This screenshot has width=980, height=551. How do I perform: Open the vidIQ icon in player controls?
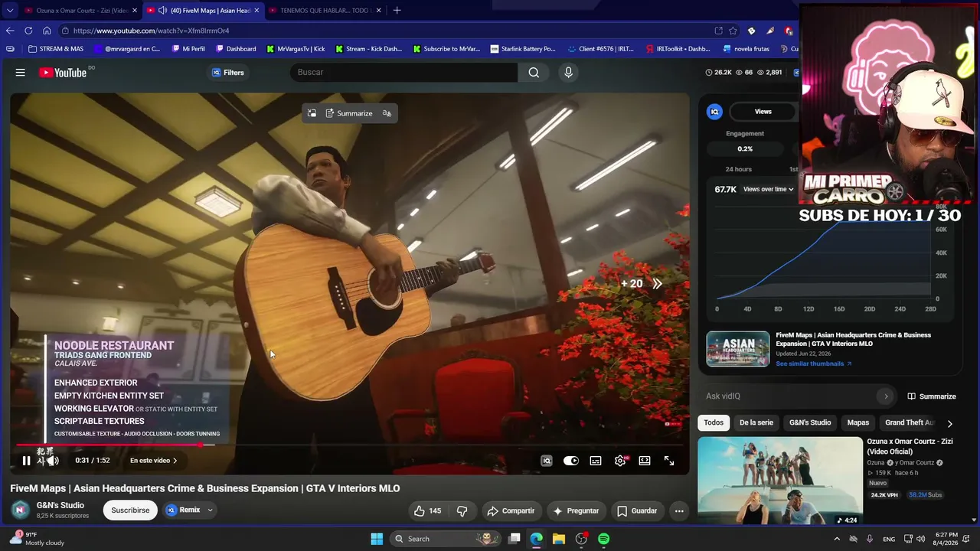tap(547, 461)
